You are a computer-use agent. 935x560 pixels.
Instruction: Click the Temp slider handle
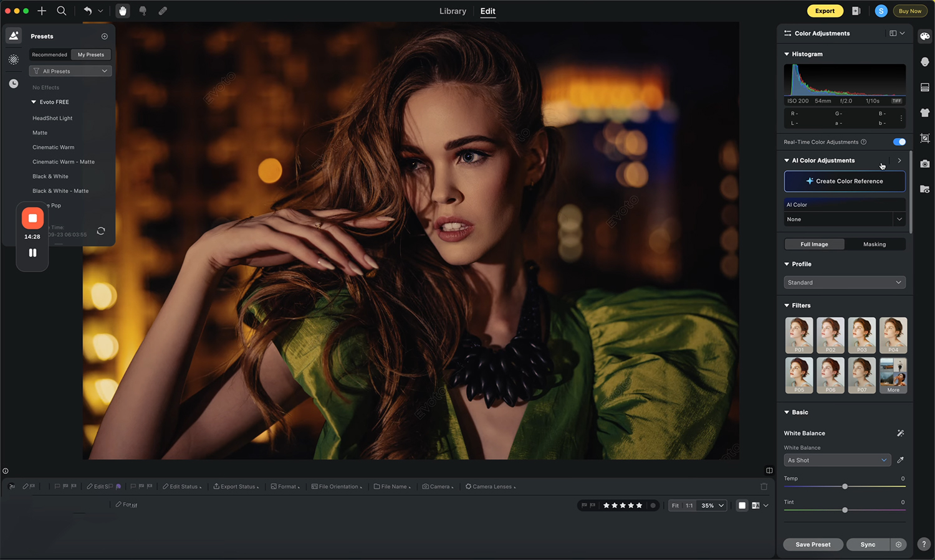coord(845,486)
